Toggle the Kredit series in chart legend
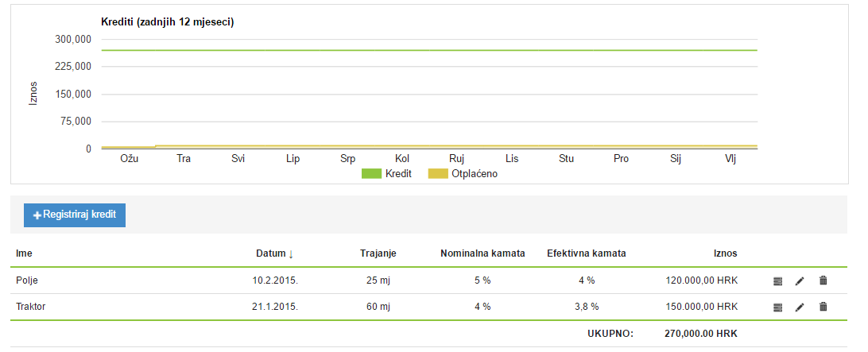The width and height of the screenshot is (868, 352). 397,173
